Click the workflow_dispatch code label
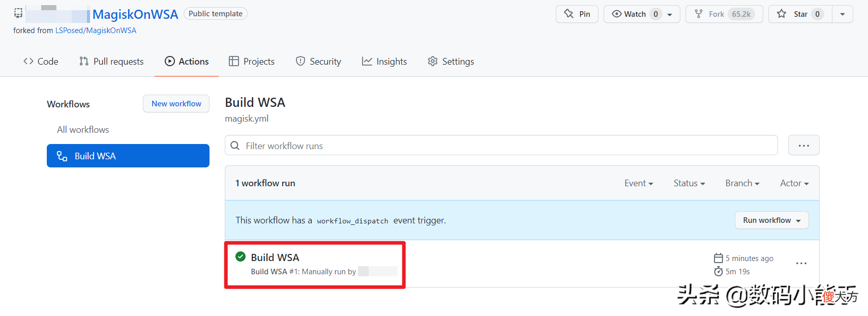Viewport: 868px width, 316px height. [x=352, y=221]
